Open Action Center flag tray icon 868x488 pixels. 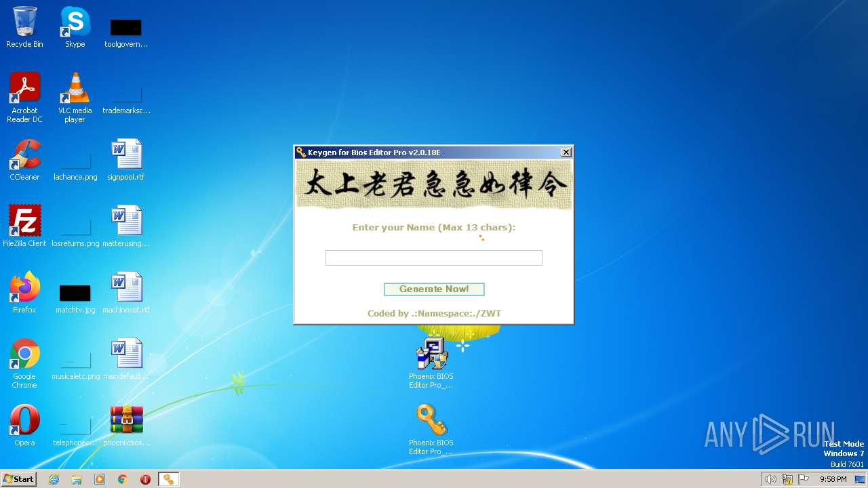[804, 479]
